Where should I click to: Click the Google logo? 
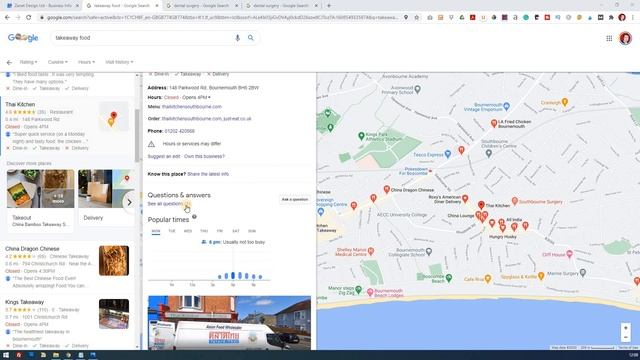[23, 38]
